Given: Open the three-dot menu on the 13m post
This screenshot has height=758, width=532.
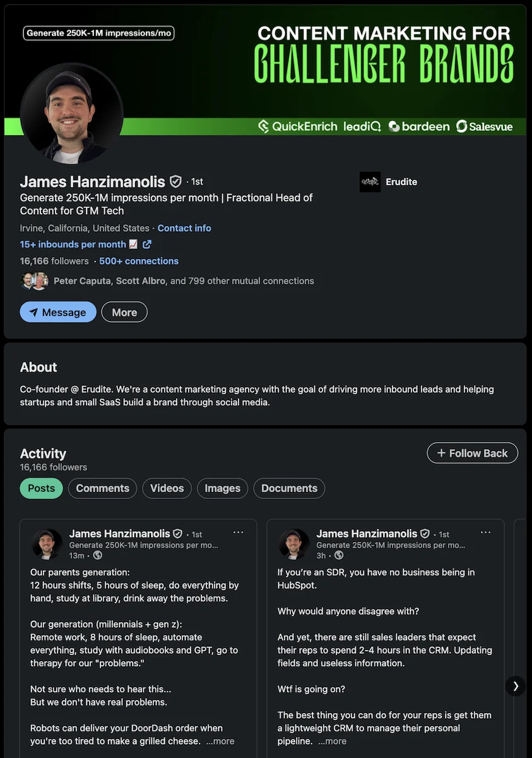Looking at the screenshot, I should coord(238,532).
